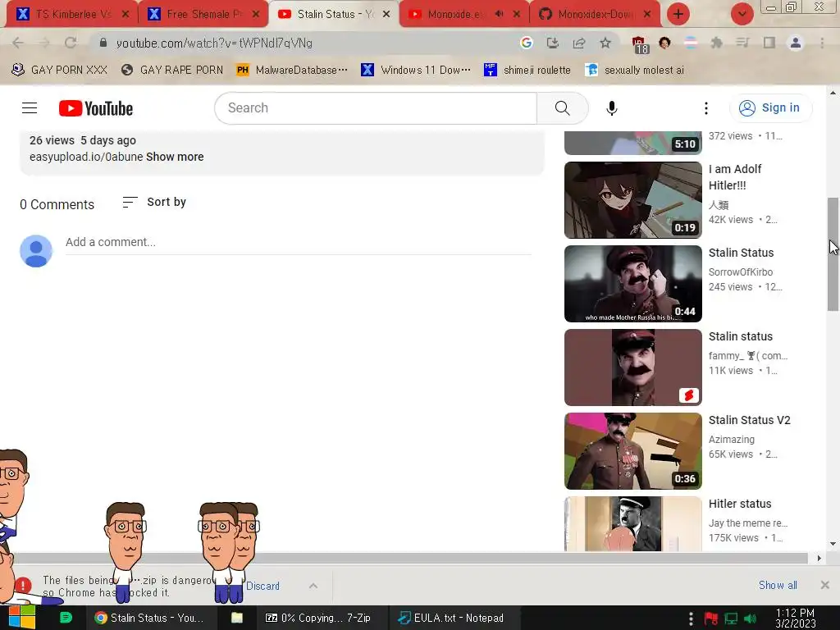840x630 pixels.
Task: Click the volume speaker tray icon
Action: pyautogui.click(x=751, y=619)
